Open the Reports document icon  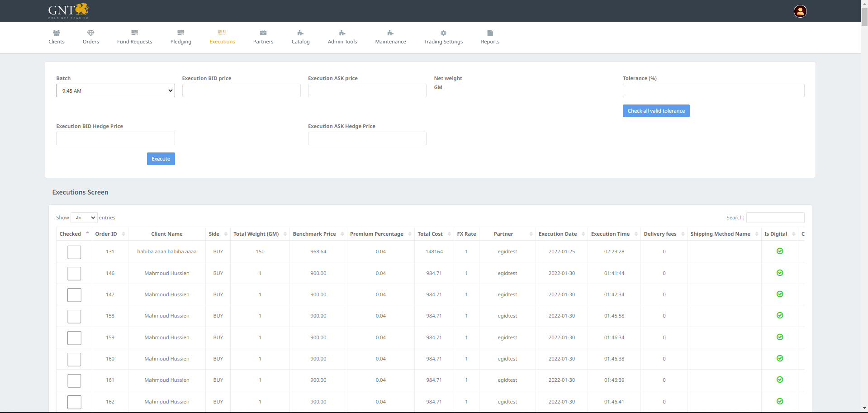(x=490, y=33)
